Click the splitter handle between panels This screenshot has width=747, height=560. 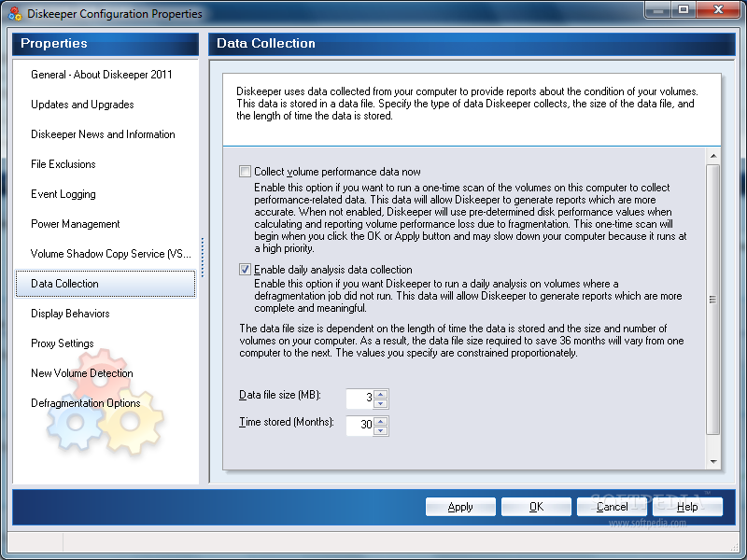[203, 258]
